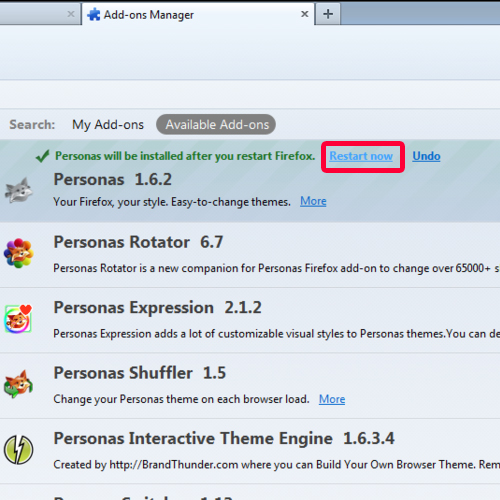Open More link for Personas 1.6.2
The width and height of the screenshot is (500, 500).
313,201
